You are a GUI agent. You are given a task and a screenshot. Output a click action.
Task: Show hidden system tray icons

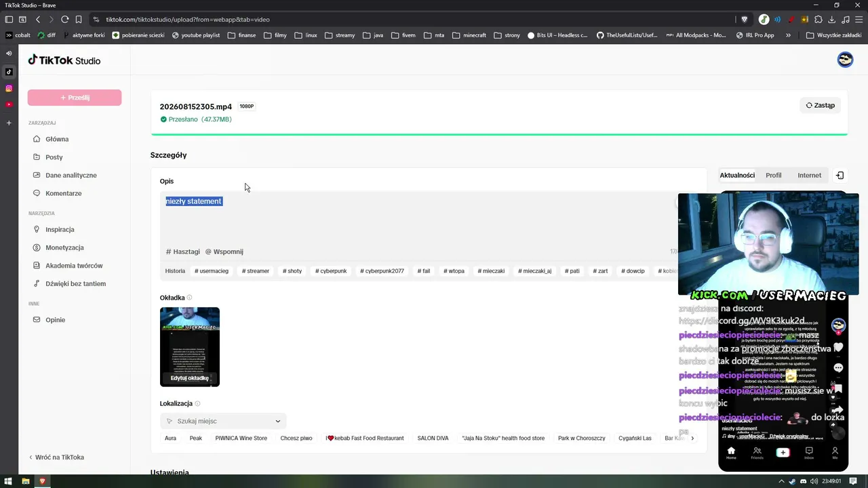(x=782, y=481)
